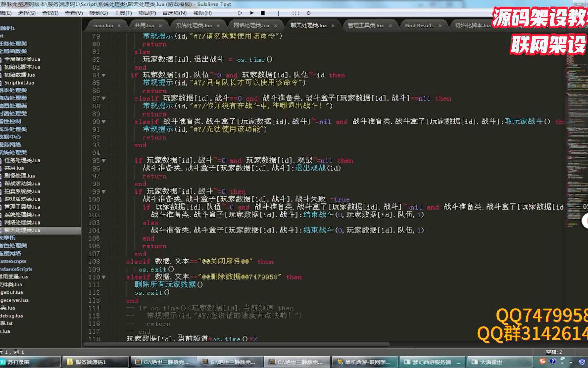Switch to the 网络处理类.lua tab
588x368 pixels.
tap(251, 25)
